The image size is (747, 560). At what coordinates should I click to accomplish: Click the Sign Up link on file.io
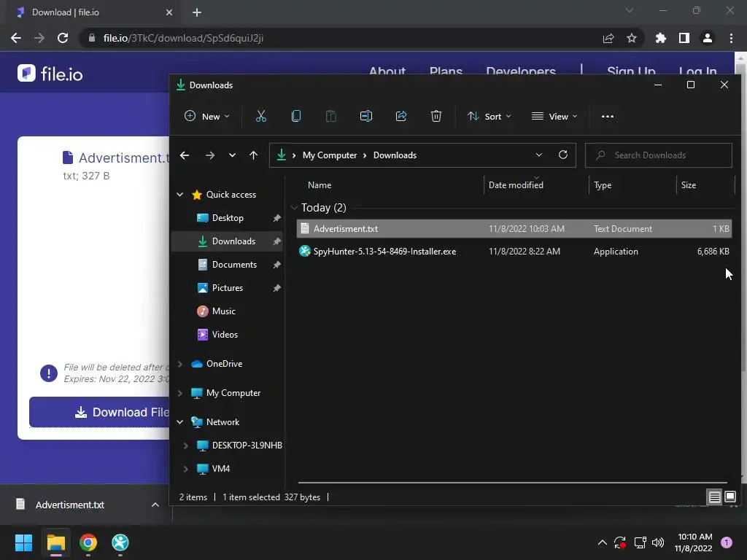631,71
